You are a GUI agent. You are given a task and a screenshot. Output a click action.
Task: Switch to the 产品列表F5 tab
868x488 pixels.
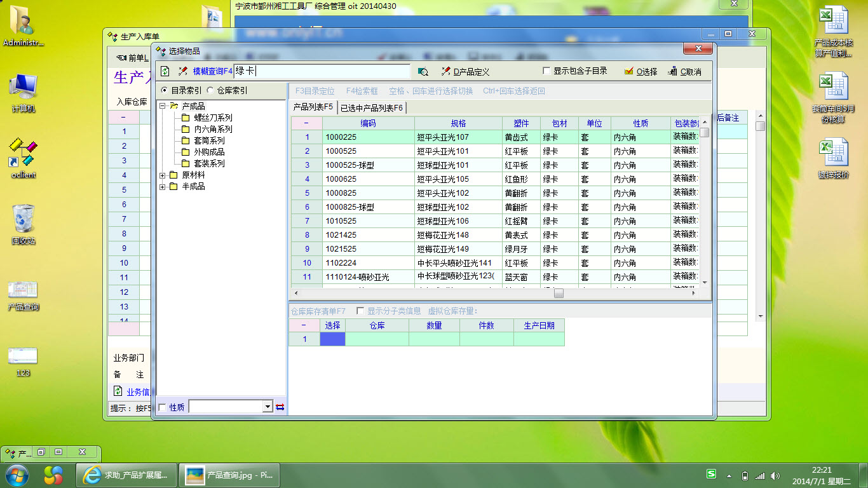313,107
